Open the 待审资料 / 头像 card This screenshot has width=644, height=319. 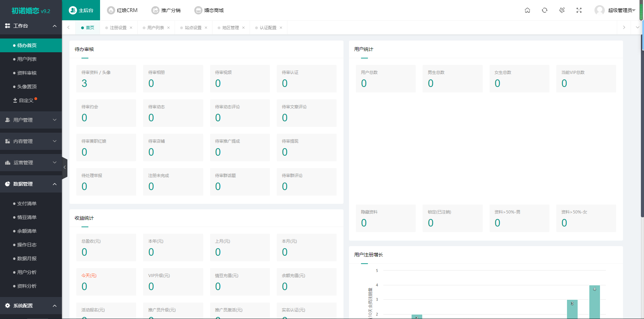(106, 79)
